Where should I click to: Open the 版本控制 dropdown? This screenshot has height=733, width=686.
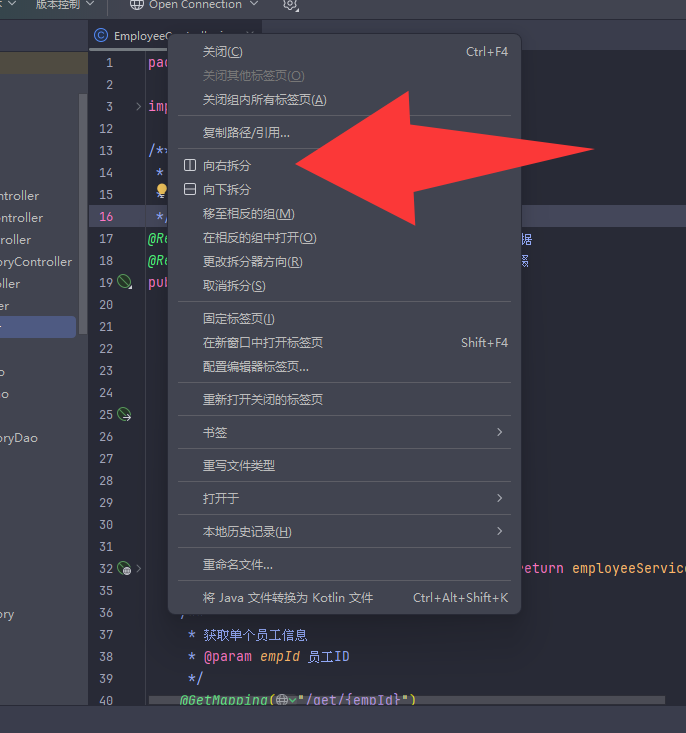point(65,5)
